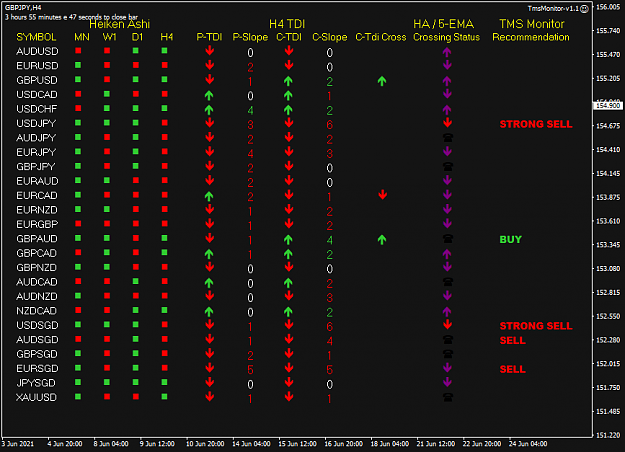Viewport: 625px width, 452px height.
Task: Select the XAUUSD symbol
Action: pyautogui.click(x=36, y=397)
